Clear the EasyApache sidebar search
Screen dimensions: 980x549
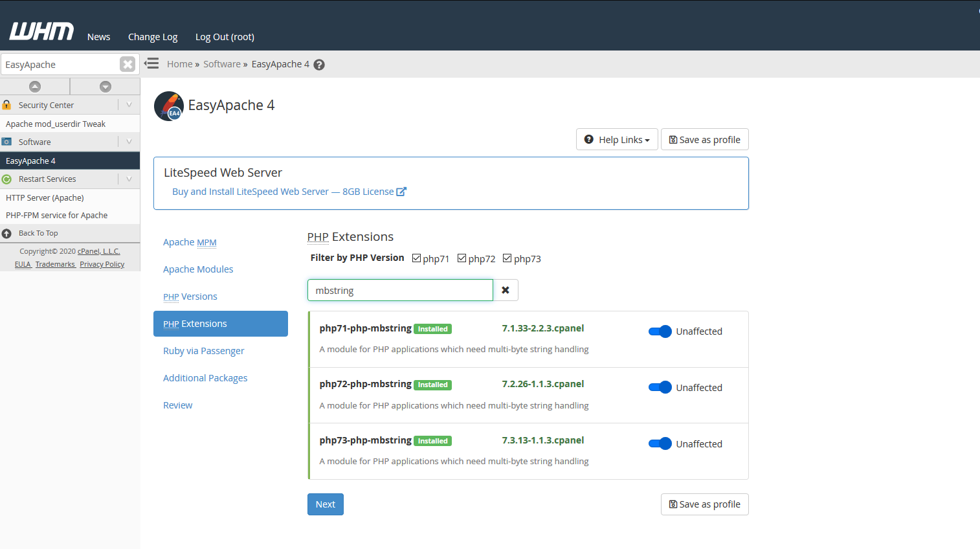click(x=128, y=64)
